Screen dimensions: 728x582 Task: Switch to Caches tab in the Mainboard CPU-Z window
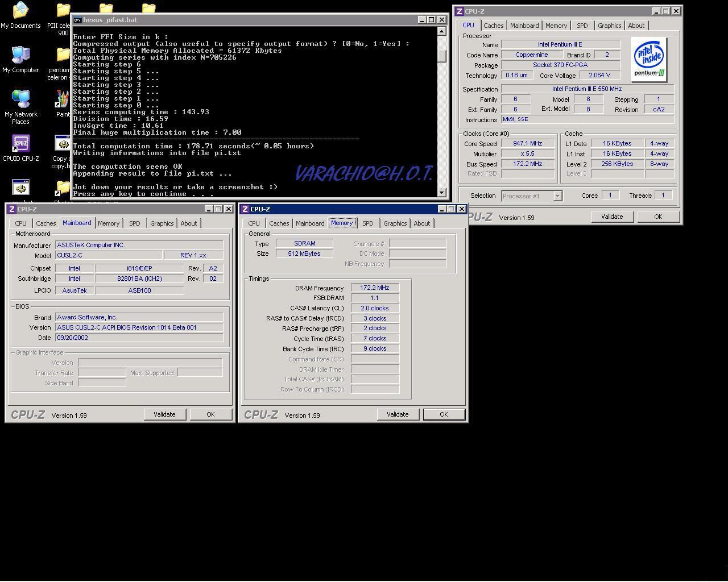click(x=45, y=223)
